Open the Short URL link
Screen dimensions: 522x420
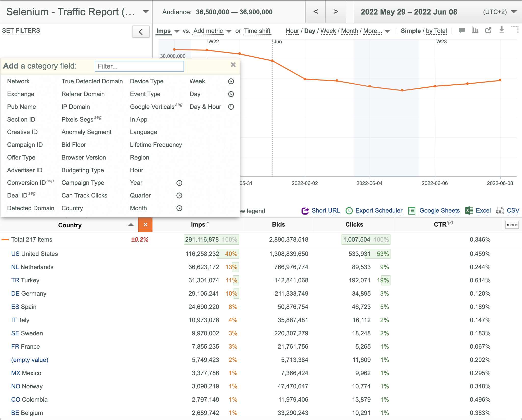tap(326, 211)
